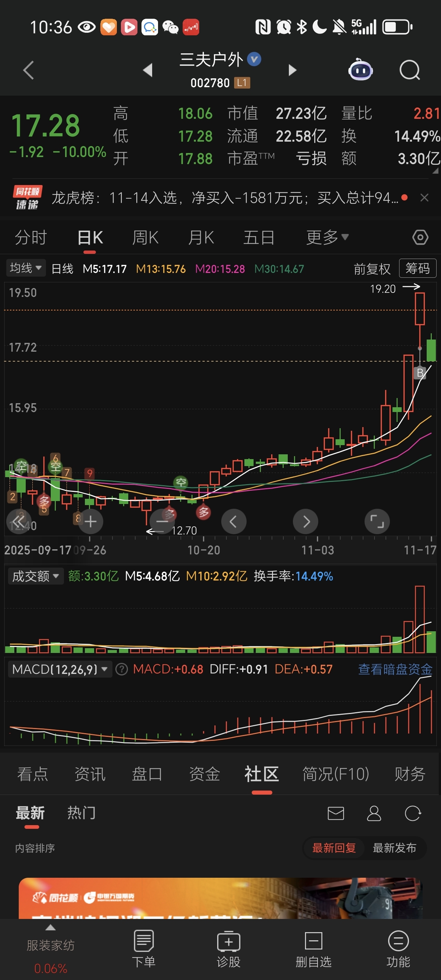Open community user profile icon
441x980 pixels.
pos(374,813)
